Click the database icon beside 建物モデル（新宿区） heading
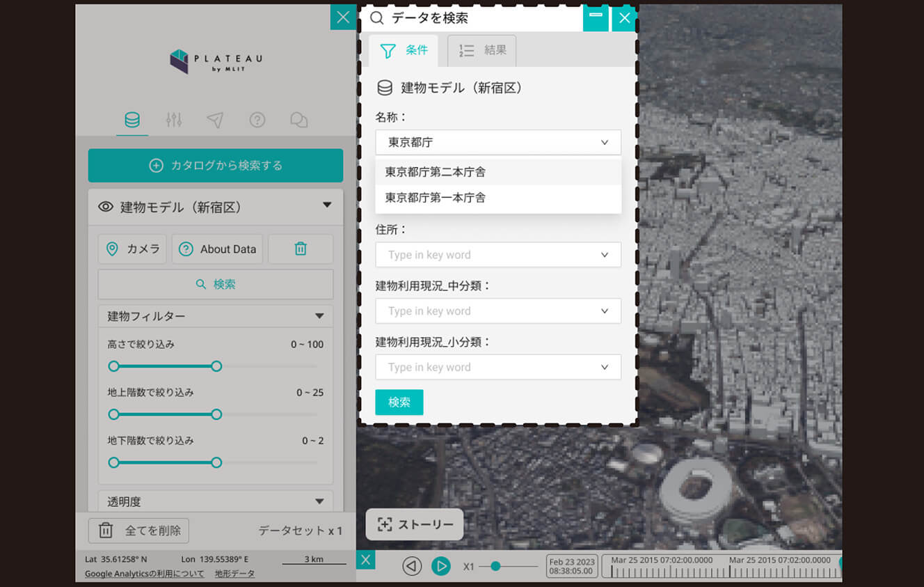 [x=385, y=88]
